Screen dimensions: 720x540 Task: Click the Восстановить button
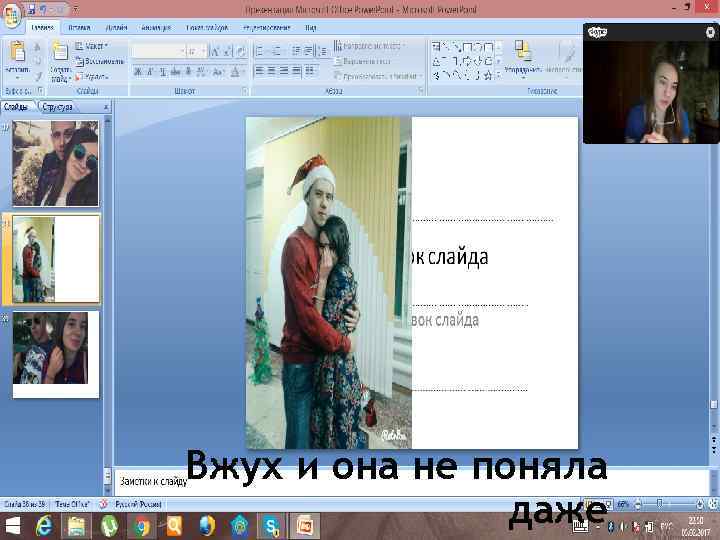(x=99, y=61)
